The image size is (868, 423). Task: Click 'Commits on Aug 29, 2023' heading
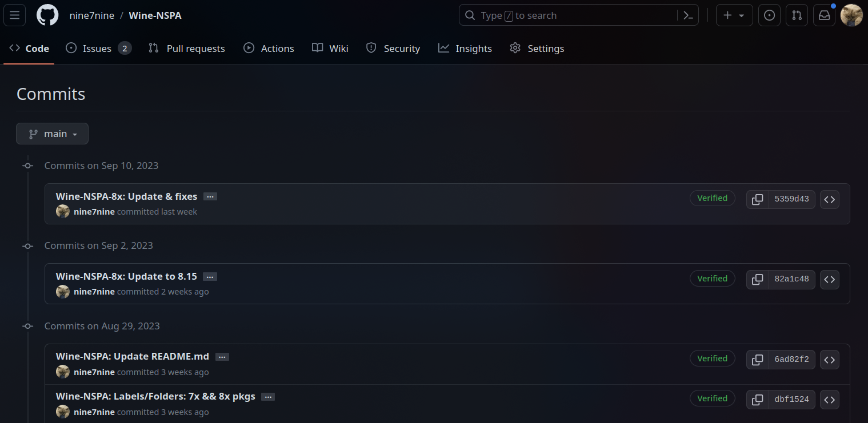pos(102,326)
